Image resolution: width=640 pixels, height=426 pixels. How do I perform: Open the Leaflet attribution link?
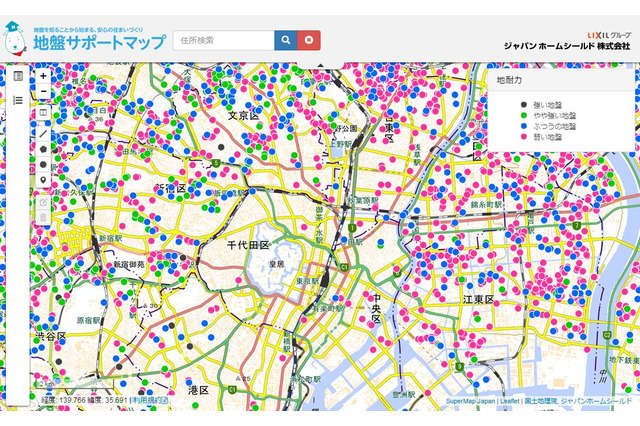(x=510, y=401)
